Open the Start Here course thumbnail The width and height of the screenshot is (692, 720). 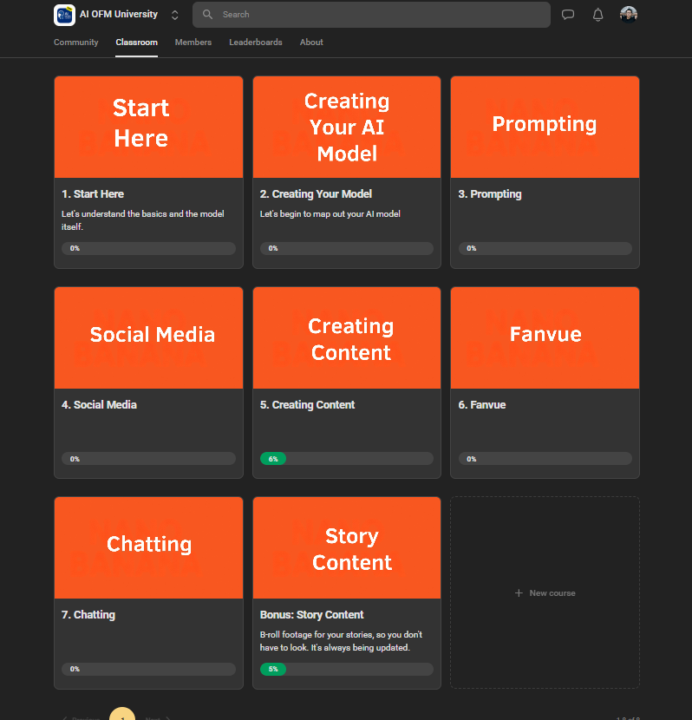148,127
